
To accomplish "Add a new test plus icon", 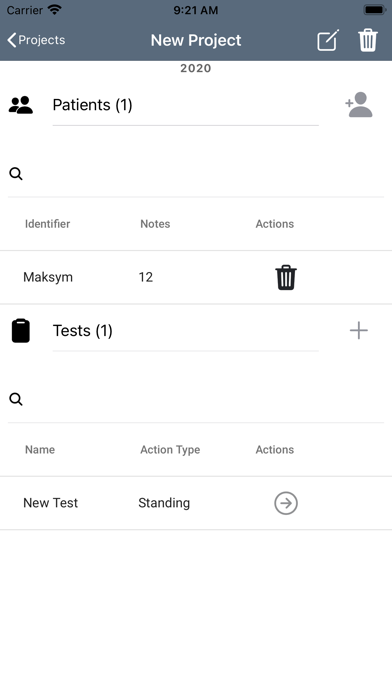I will click(359, 331).
